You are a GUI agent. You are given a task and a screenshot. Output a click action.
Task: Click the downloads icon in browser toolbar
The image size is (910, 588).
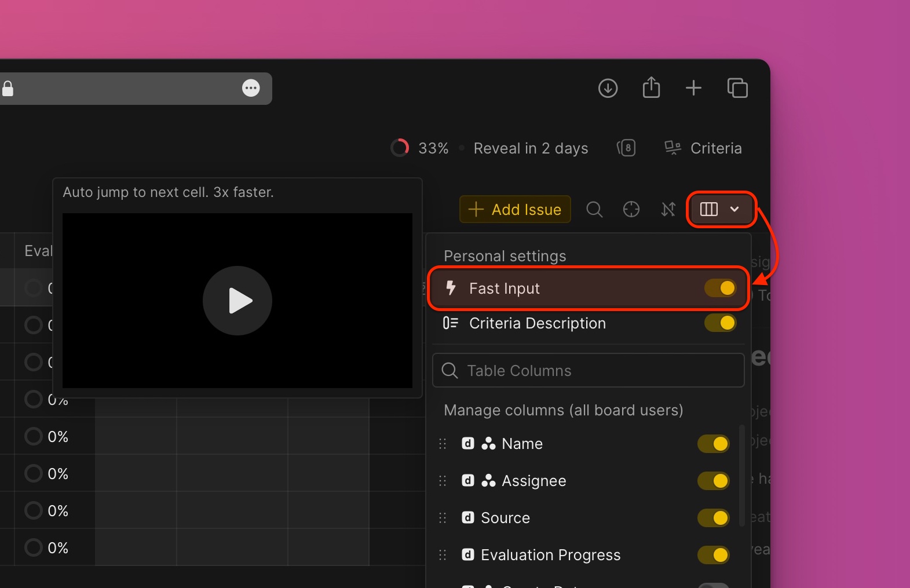click(x=608, y=88)
